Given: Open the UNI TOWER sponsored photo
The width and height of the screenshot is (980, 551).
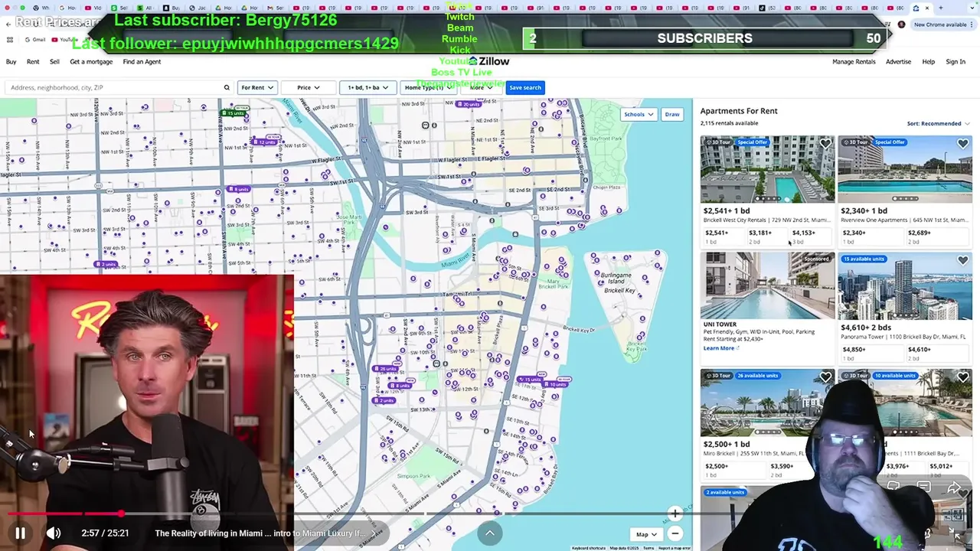Looking at the screenshot, I should pos(767,285).
